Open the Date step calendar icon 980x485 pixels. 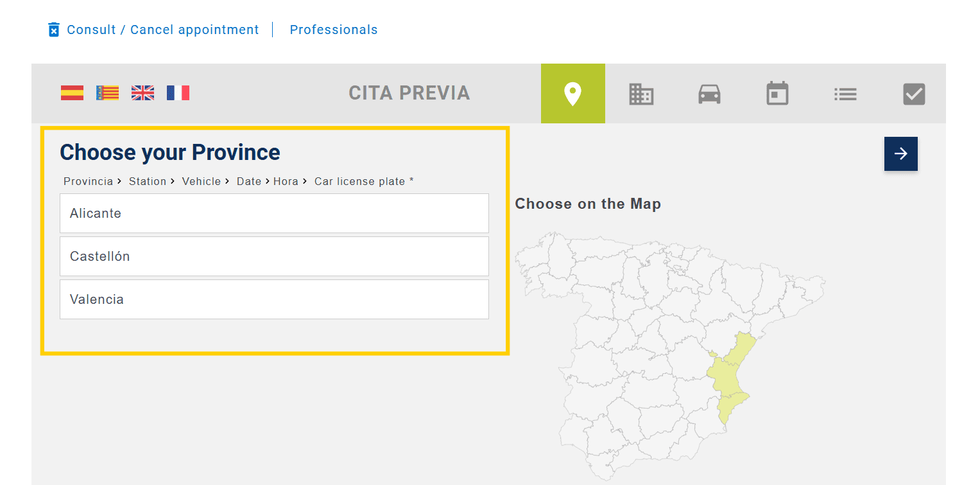click(777, 93)
